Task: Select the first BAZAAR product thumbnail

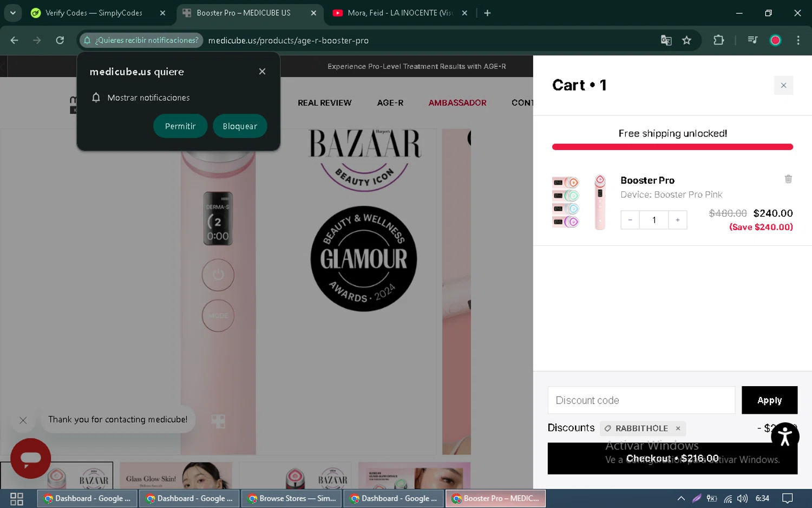Action: (57, 476)
